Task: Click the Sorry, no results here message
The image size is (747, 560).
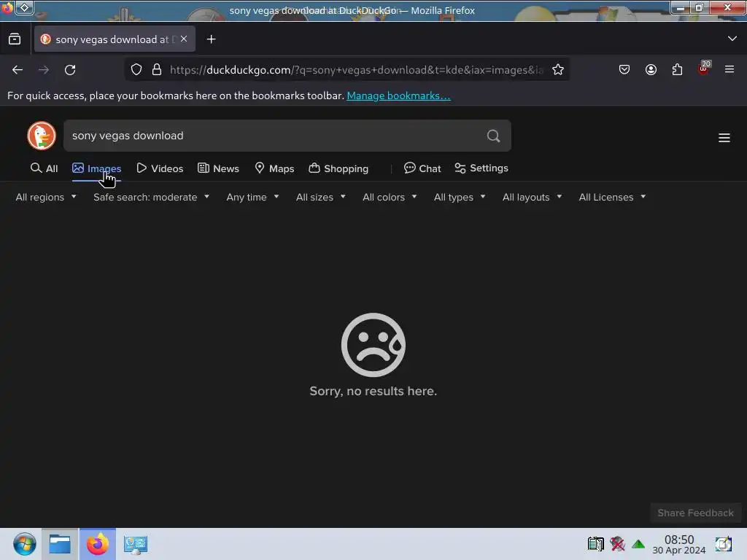Action: click(373, 391)
